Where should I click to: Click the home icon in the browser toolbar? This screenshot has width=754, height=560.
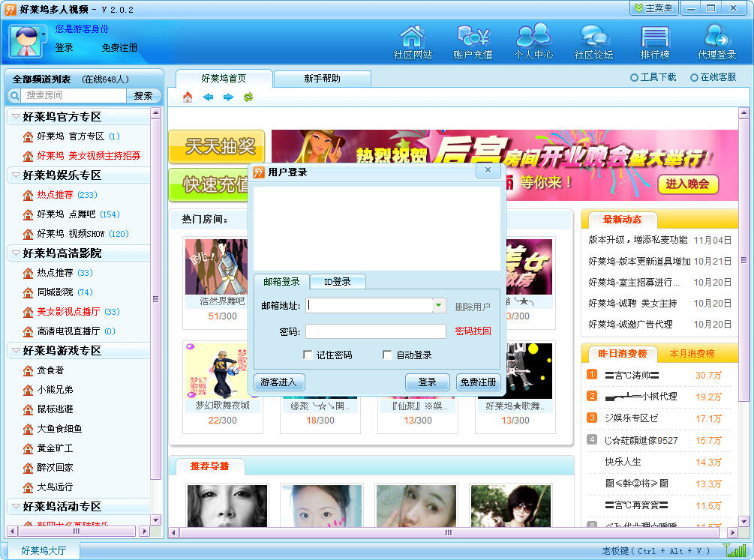(x=186, y=97)
